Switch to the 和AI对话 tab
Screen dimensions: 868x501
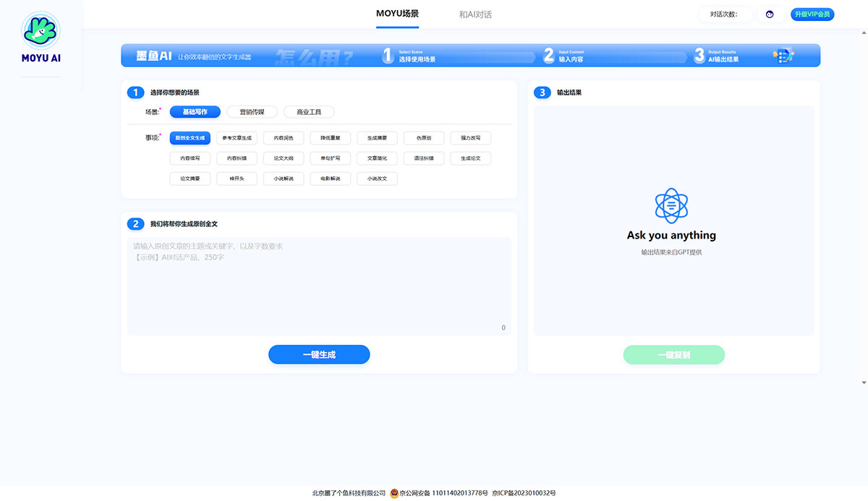(475, 14)
